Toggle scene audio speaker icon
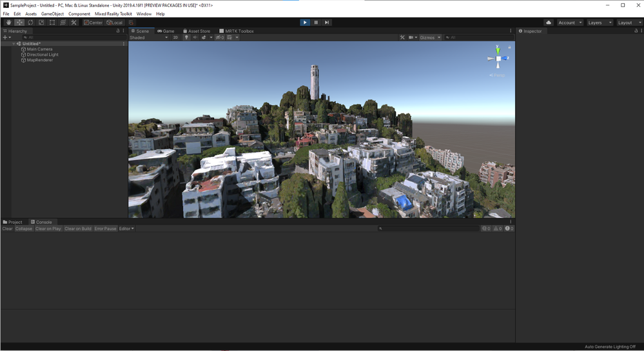The image size is (644, 351). 195,37
